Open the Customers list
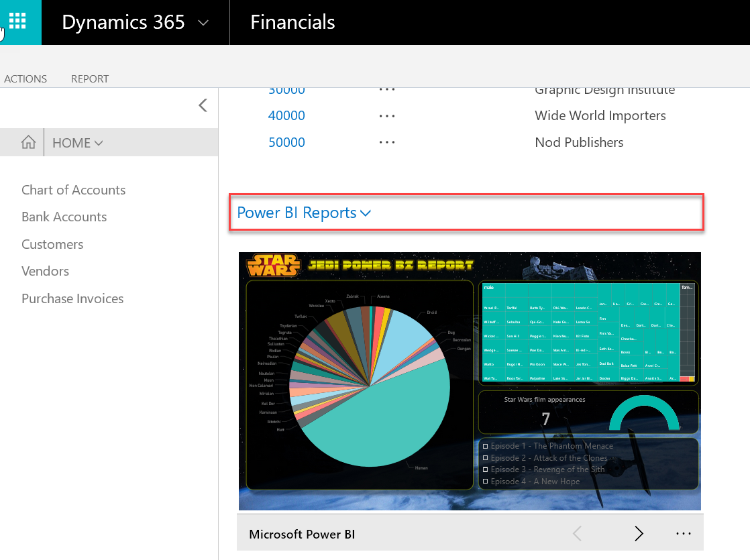Viewport: 750px width, 560px height. pos(52,244)
